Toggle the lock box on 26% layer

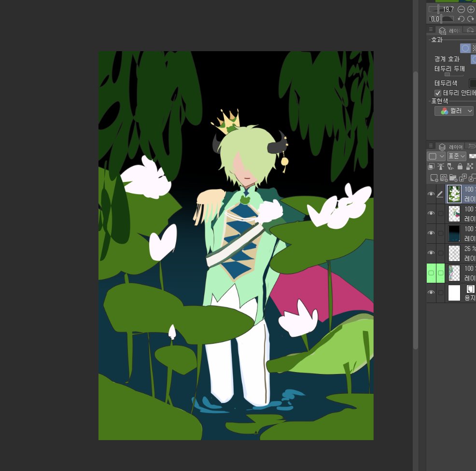click(440, 253)
